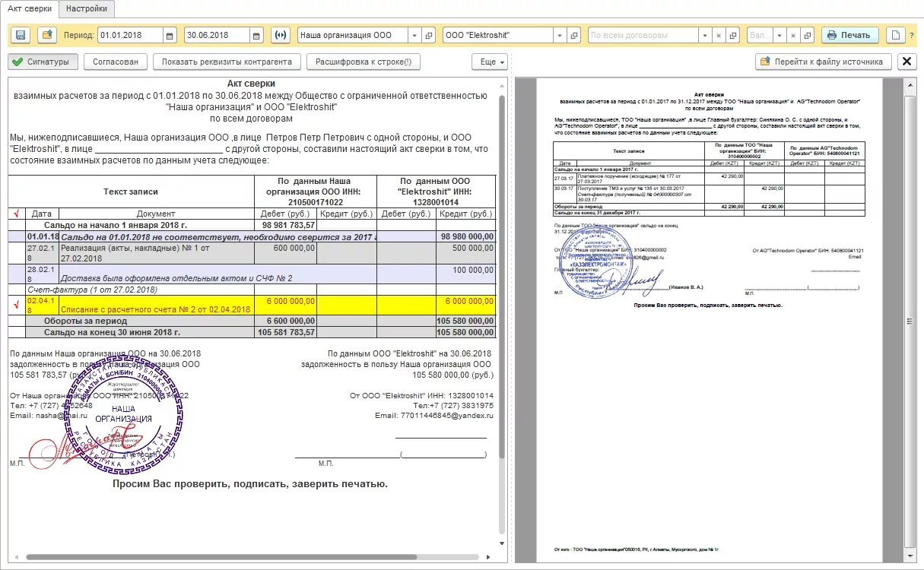Click the 'Счет-фактура (1 от 27.02.2018)' line
The width and height of the screenshot is (924, 570).
pos(92,290)
